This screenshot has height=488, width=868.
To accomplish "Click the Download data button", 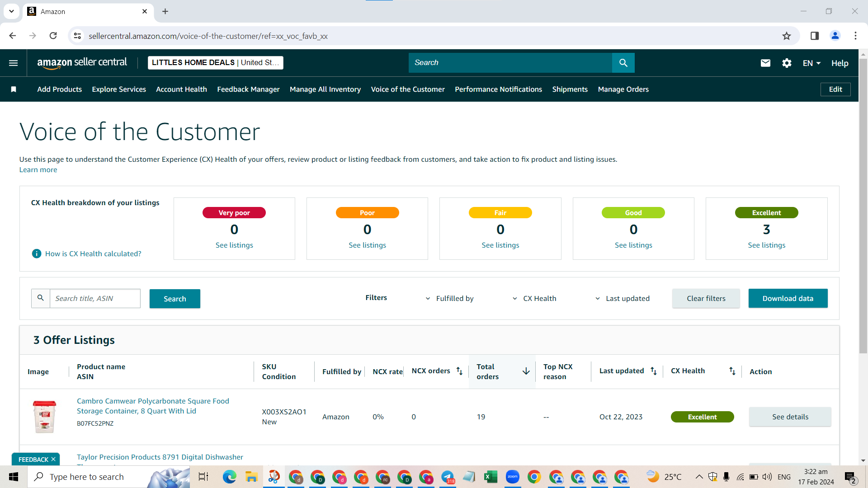I will click(788, 299).
